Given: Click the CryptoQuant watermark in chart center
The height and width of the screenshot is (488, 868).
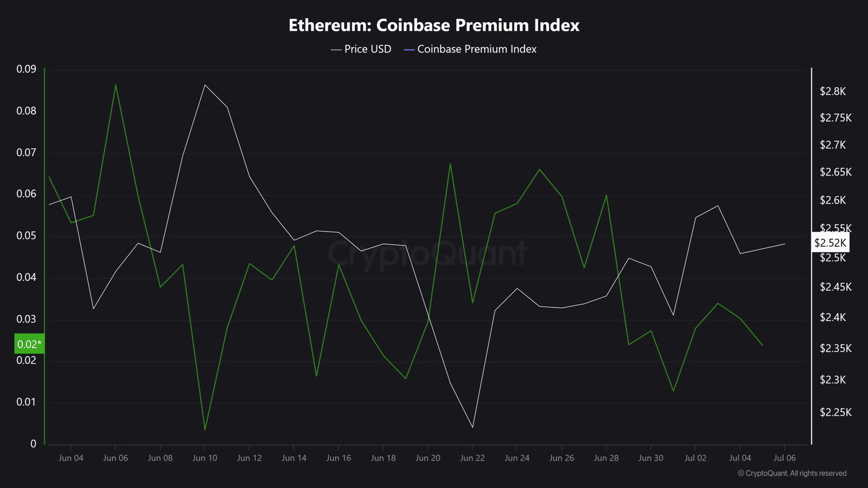Looking at the screenshot, I should click(428, 253).
